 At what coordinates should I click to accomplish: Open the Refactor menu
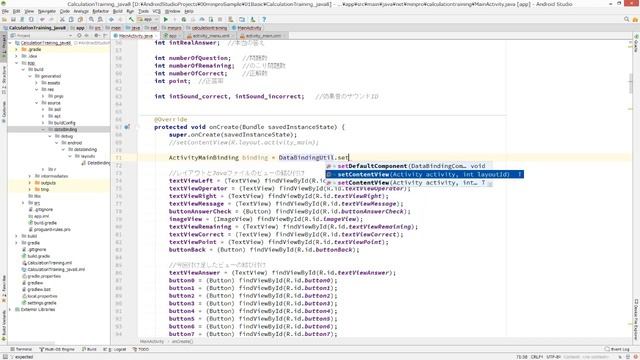[100, 11]
